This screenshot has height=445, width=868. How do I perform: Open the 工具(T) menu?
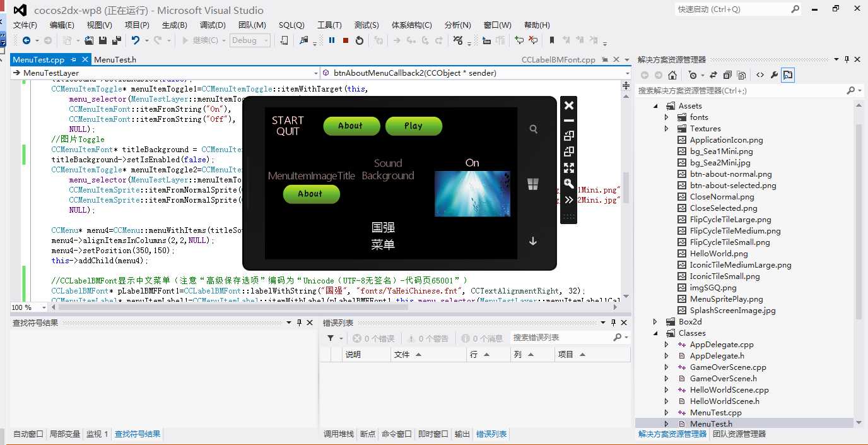click(x=329, y=25)
